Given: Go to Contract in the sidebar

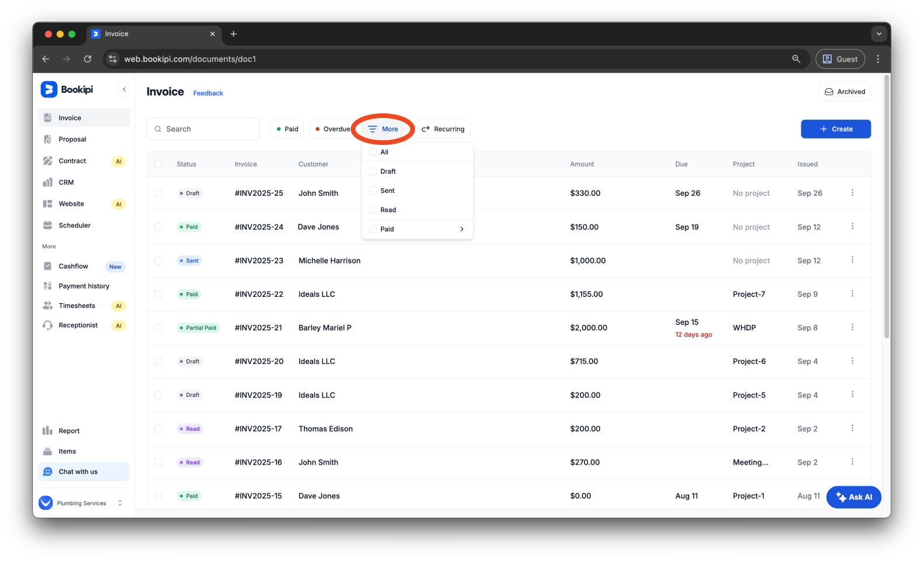Looking at the screenshot, I should (x=84, y=161).
